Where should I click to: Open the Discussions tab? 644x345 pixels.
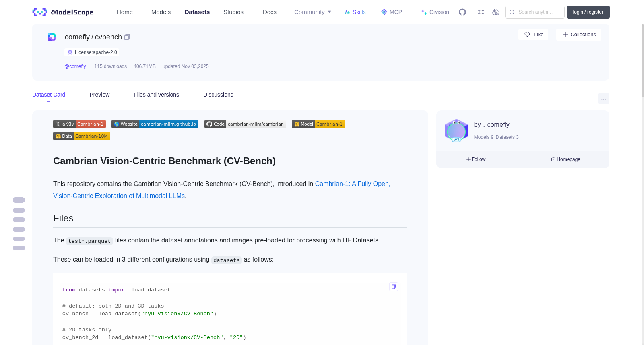click(218, 95)
